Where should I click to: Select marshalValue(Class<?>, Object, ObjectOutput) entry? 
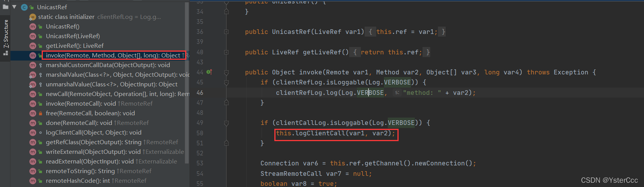tap(118, 75)
